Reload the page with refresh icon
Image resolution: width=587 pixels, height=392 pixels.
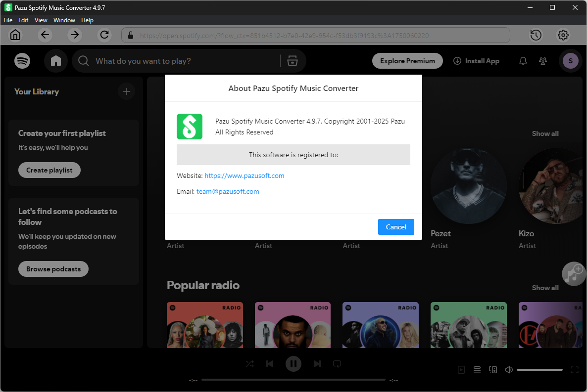[104, 35]
